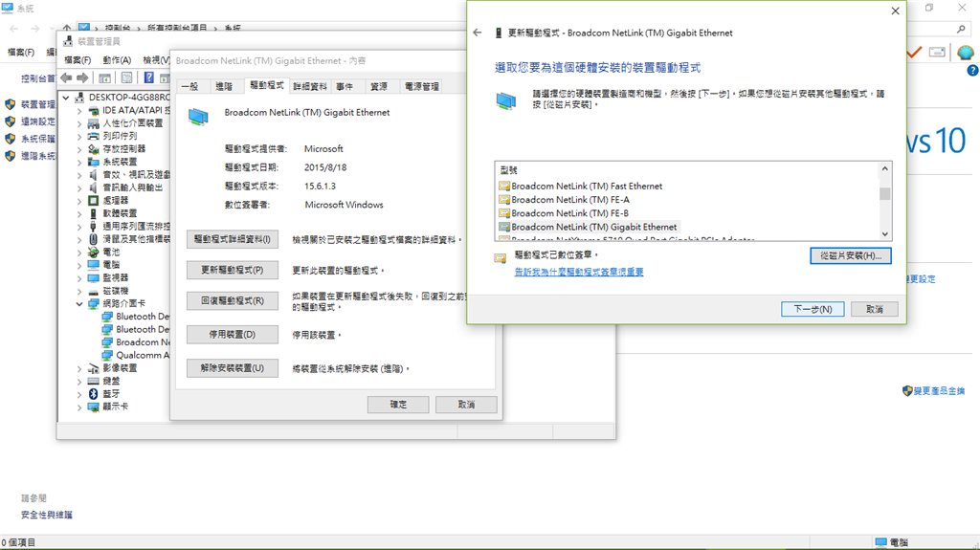Click back arrow in update driver wizard
Viewport: 980px width, 550px height.
click(478, 33)
